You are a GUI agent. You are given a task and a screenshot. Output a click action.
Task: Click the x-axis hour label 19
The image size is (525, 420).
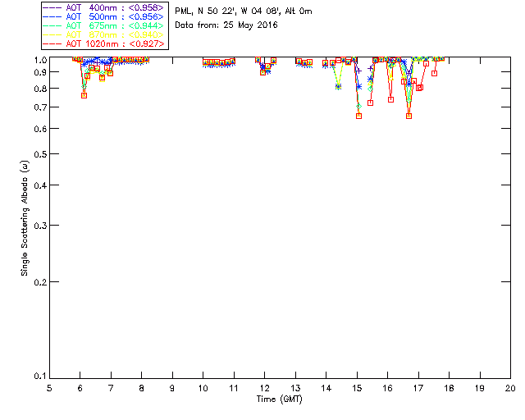click(x=480, y=388)
